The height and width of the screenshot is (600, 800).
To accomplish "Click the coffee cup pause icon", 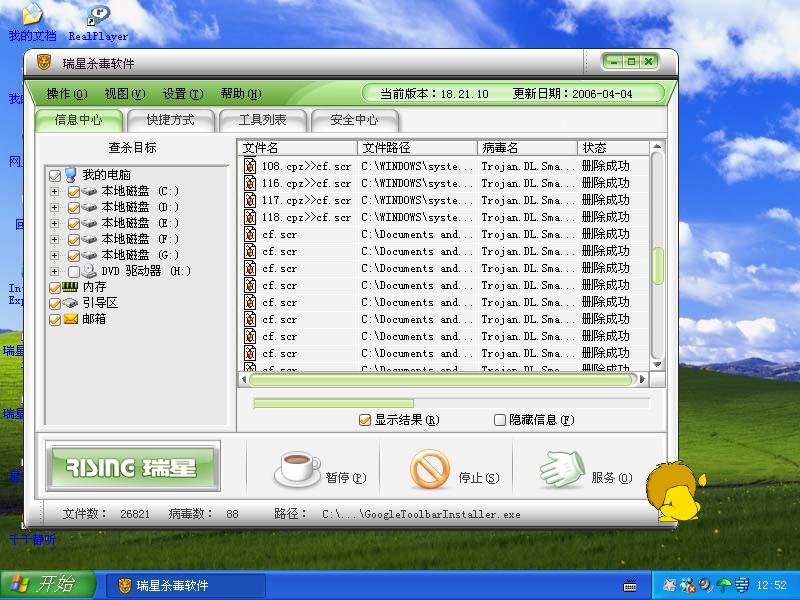I will pyautogui.click(x=297, y=468).
